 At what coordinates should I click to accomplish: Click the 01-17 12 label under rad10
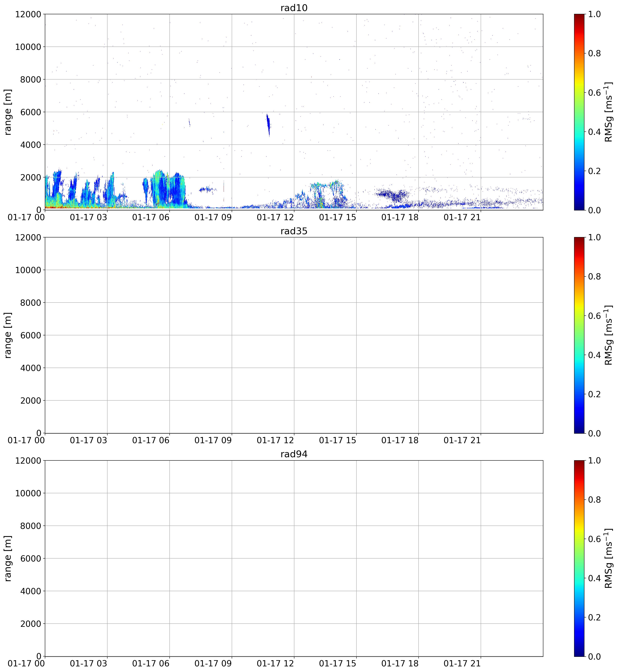pos(275,217)
